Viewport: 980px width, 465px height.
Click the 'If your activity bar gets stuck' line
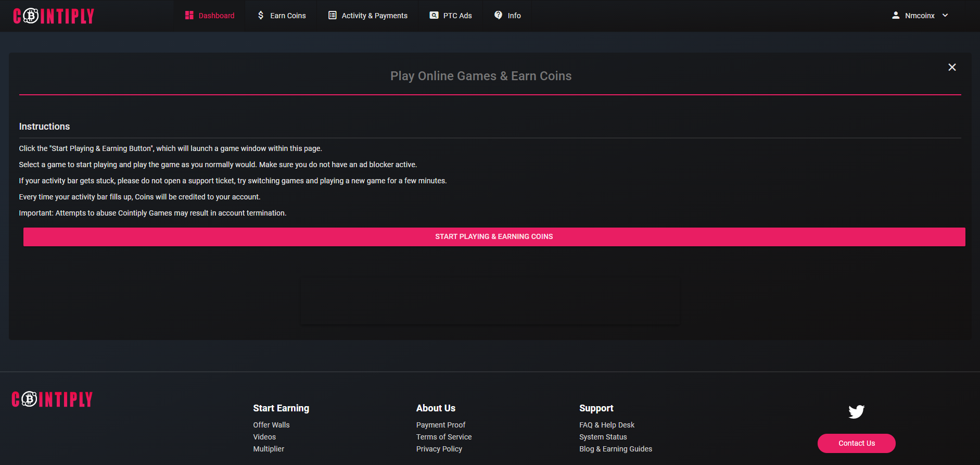[233, 181]
